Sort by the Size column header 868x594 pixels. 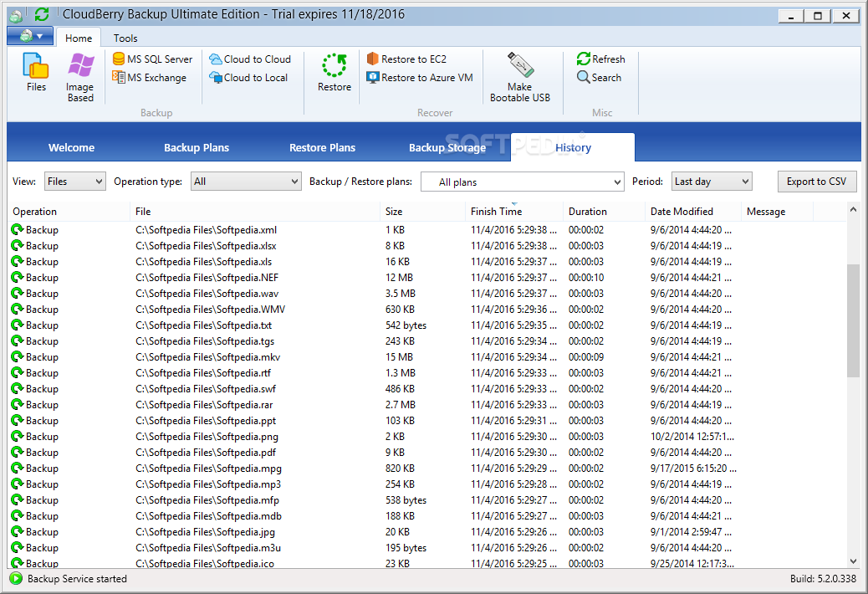click(x=422, y=212)
